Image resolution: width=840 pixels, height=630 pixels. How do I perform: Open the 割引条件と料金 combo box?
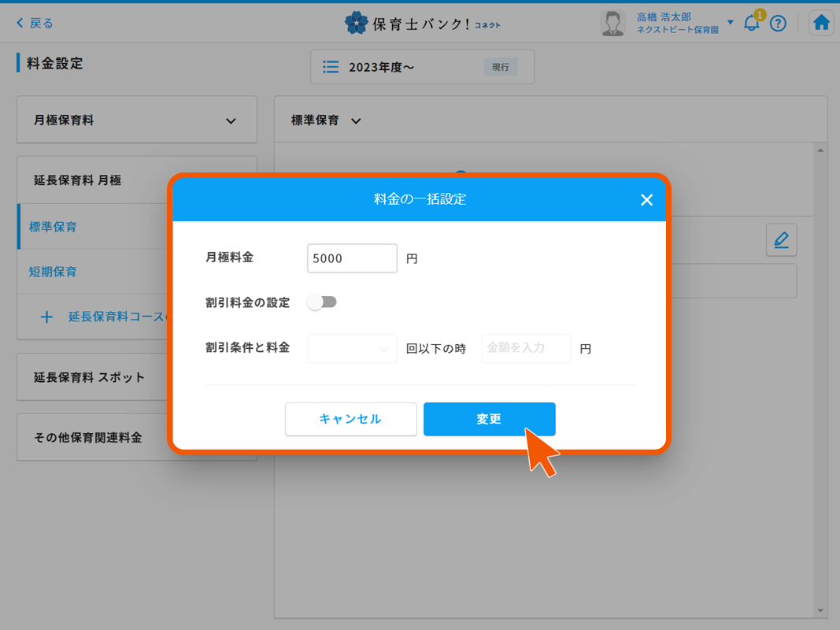pyautogui.click(x=352, y=348)
